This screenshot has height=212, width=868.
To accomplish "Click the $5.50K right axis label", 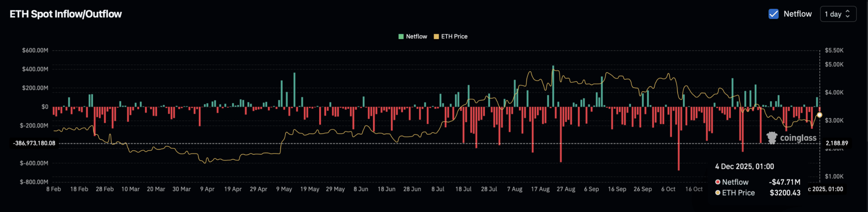I will pos(834,50).
